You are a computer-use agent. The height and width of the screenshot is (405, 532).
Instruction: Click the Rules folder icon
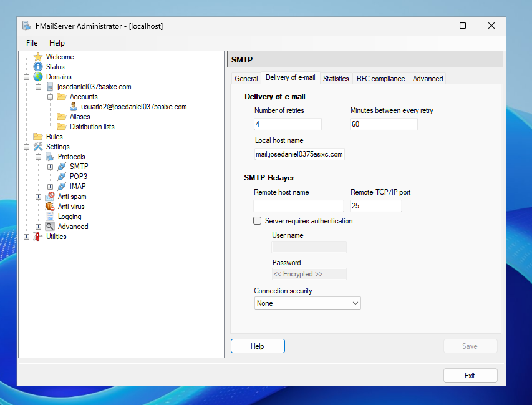(38, 137)
